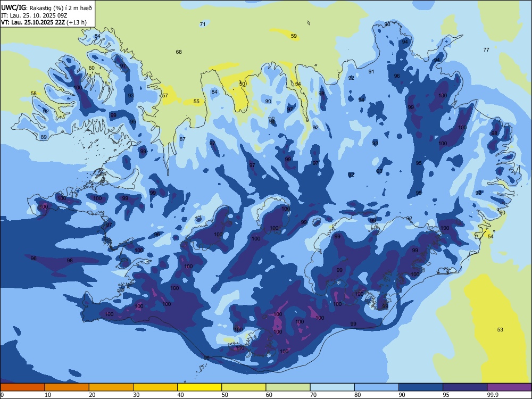Click the humidity value 59 in the yellow patch
The height and width of the screenshot is (399, 532).
click(x=294, y=36)
